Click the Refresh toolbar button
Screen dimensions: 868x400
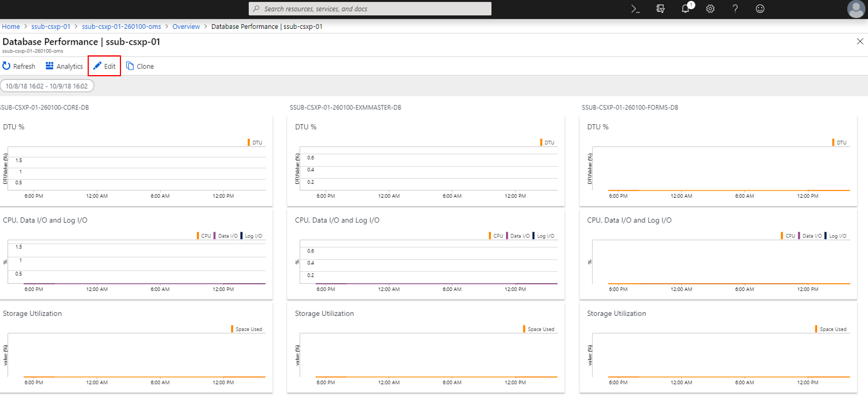[19, 66]
